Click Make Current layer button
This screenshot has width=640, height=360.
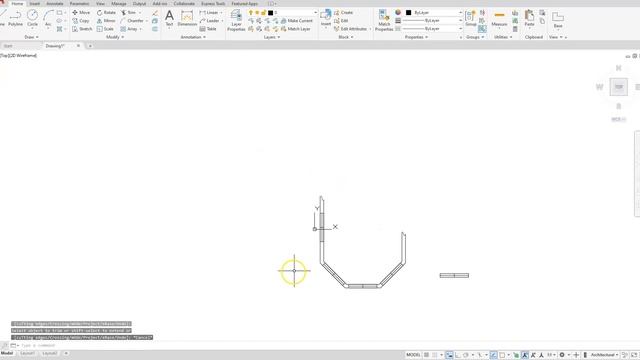coord(297,21)
